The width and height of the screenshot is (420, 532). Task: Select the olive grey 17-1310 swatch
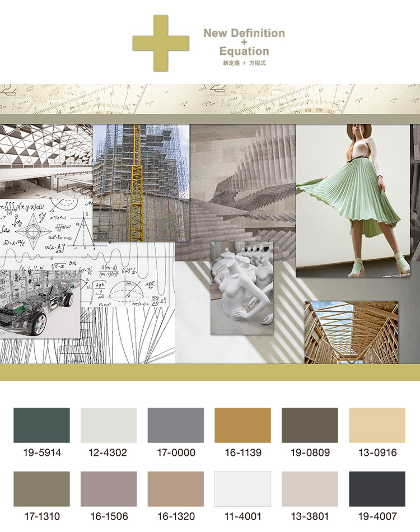(x=41, y=489)
